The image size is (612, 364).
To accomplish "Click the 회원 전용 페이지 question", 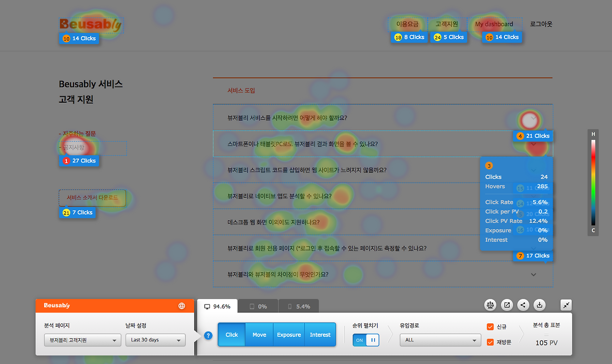I will point(327,248).
